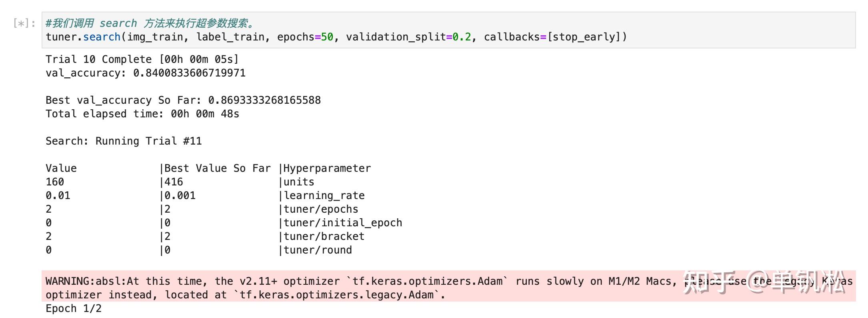Viewport: 868px width, 318px height.
Task: Click the val_accuracy value 0.8400833606719971
Action: [189, 73]
